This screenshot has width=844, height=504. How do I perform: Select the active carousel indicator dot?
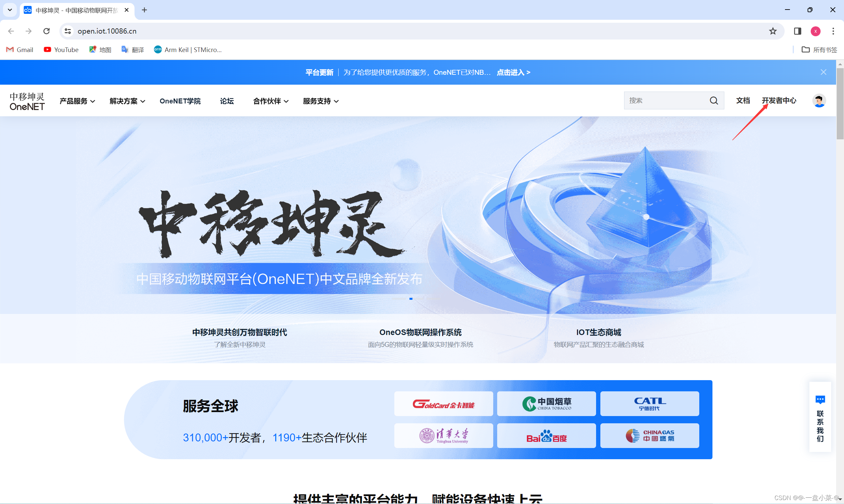(x=410, y=298)
